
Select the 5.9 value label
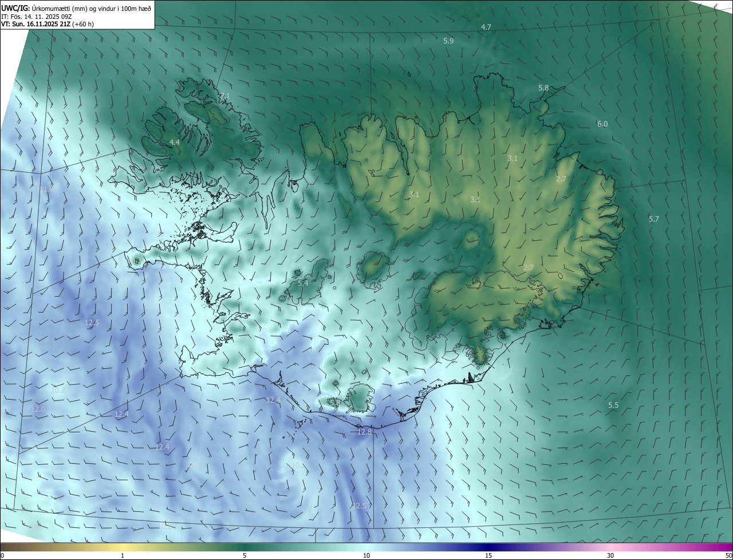[448, 41]
